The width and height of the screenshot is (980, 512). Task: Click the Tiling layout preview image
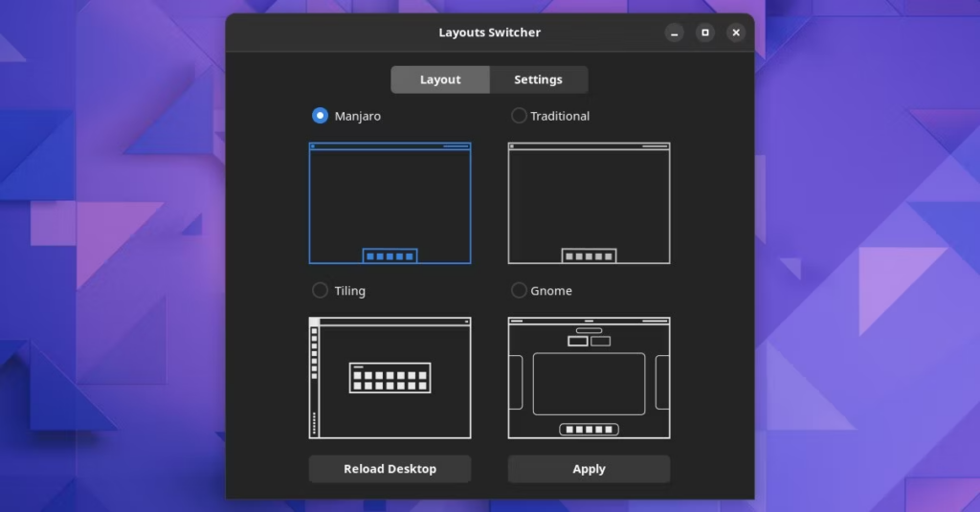390,378
